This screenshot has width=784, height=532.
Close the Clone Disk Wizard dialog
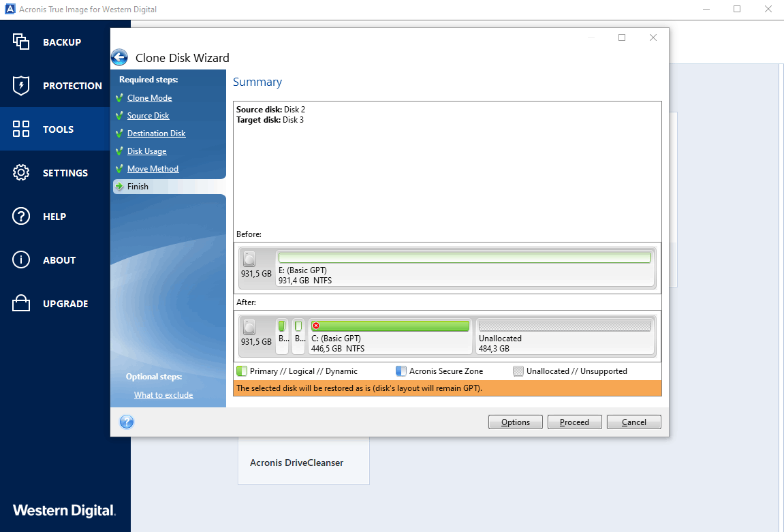pyautogui.click(x=653, y=37)
